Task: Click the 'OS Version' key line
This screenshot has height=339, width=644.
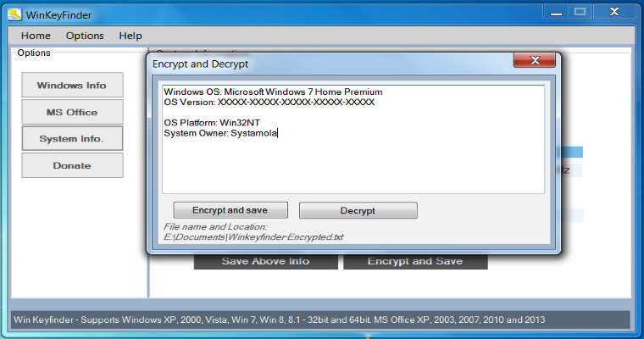Action: coord(269,103)
